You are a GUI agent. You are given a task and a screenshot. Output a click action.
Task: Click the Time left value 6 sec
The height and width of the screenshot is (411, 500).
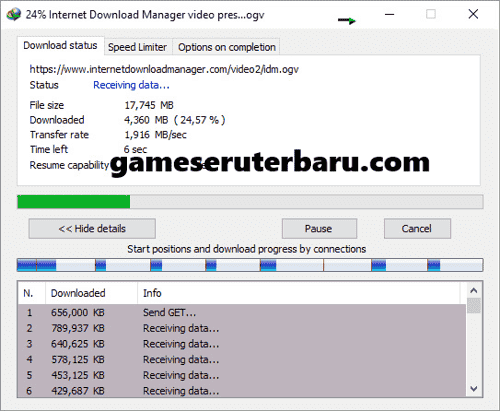point(135,149)
